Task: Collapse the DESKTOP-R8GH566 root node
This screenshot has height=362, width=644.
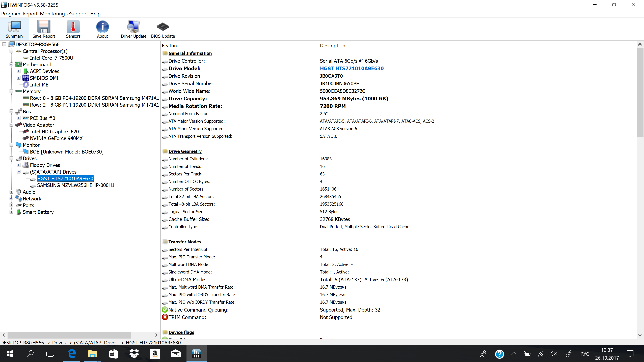Action: click(x=4, y=44)
